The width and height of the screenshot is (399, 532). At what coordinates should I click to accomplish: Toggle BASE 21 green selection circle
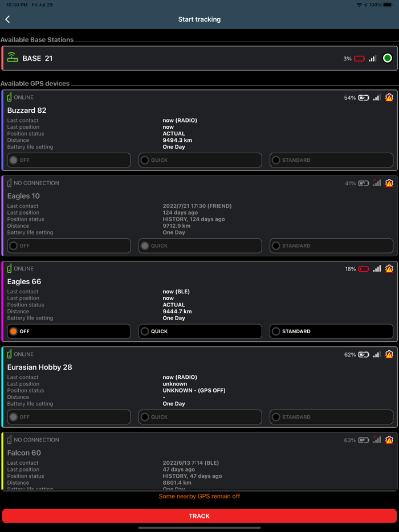pyautogui.click(x=387, y=58)
